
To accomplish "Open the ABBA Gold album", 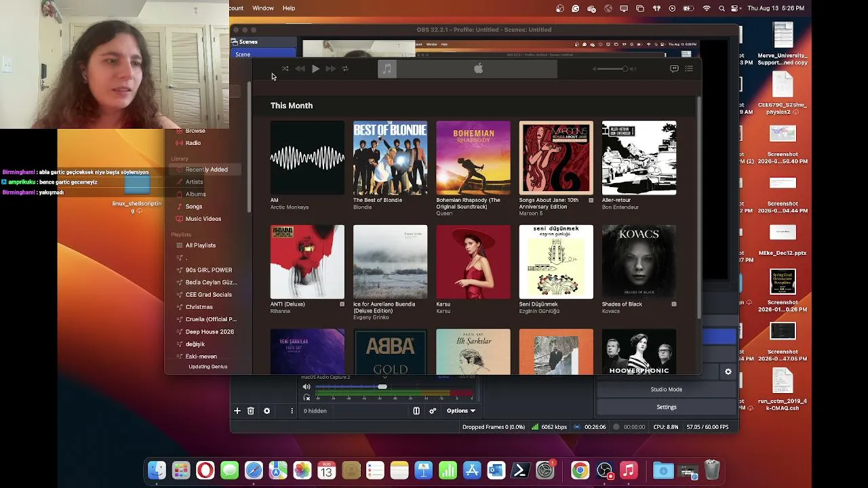I will coord(390,352).
